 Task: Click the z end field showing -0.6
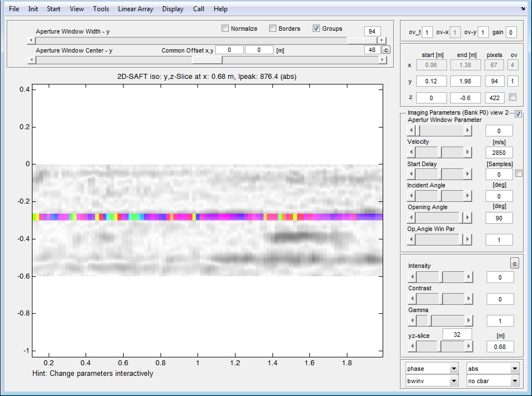pyautogui.click(x=465, y=98)
